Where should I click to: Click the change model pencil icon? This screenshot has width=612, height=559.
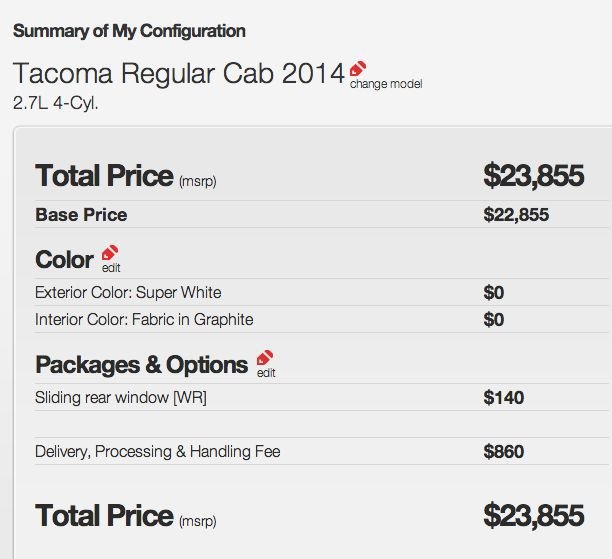(358, 69)
